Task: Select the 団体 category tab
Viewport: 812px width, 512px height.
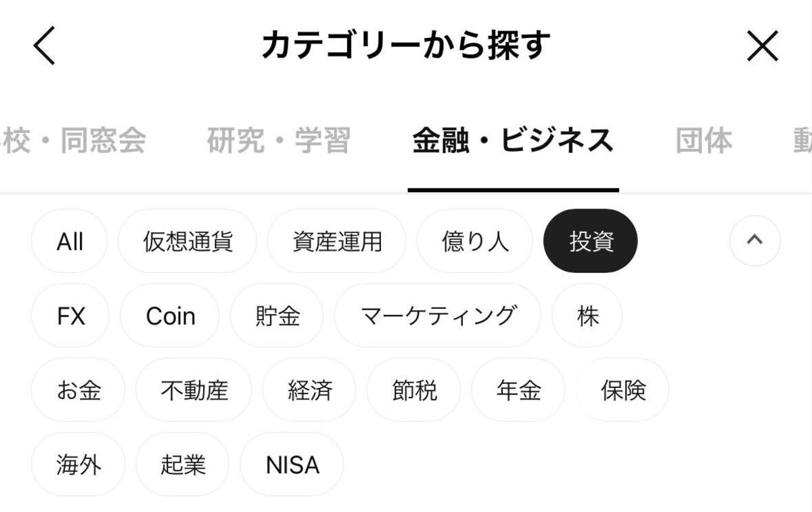Action: pyautogui.click(x=702, y=140)
